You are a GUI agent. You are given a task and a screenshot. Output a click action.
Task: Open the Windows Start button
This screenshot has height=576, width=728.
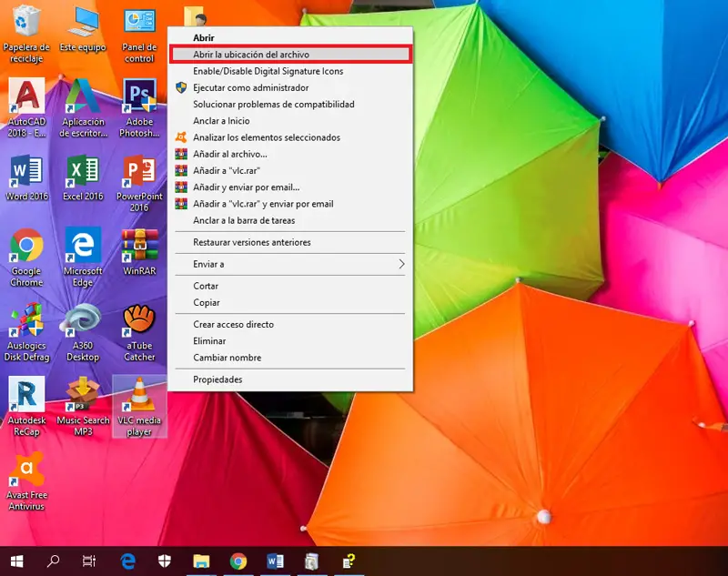pyautogui.click(x=16, y=561)
